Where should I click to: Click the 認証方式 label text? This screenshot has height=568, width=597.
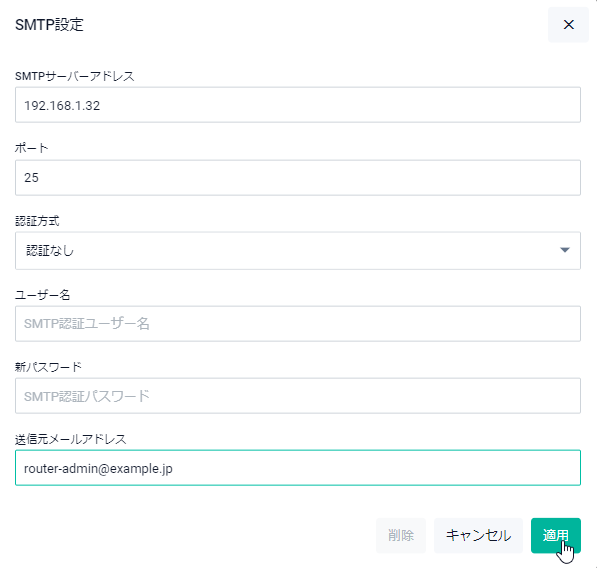37,221
